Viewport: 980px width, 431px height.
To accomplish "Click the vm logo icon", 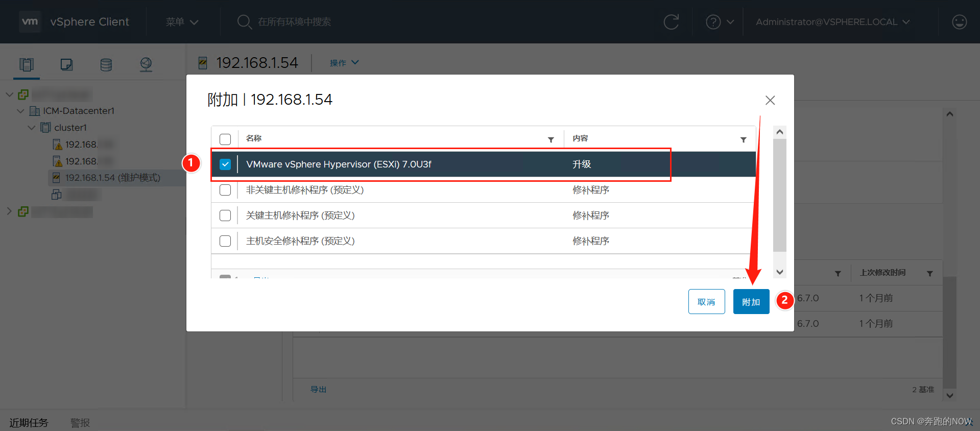I will 30,21.
